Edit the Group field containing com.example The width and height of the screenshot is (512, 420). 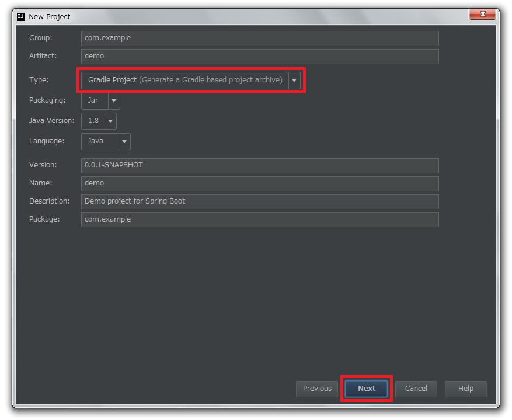(260, 38)
